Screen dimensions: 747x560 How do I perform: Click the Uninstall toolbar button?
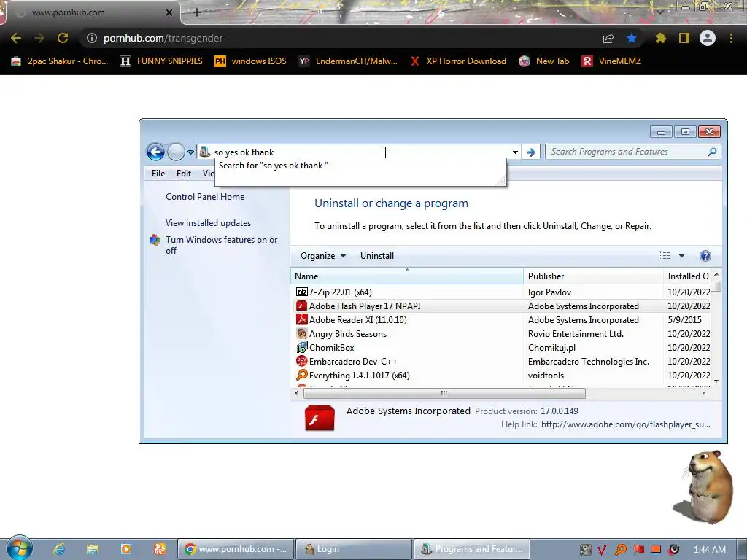pos(377,256)
